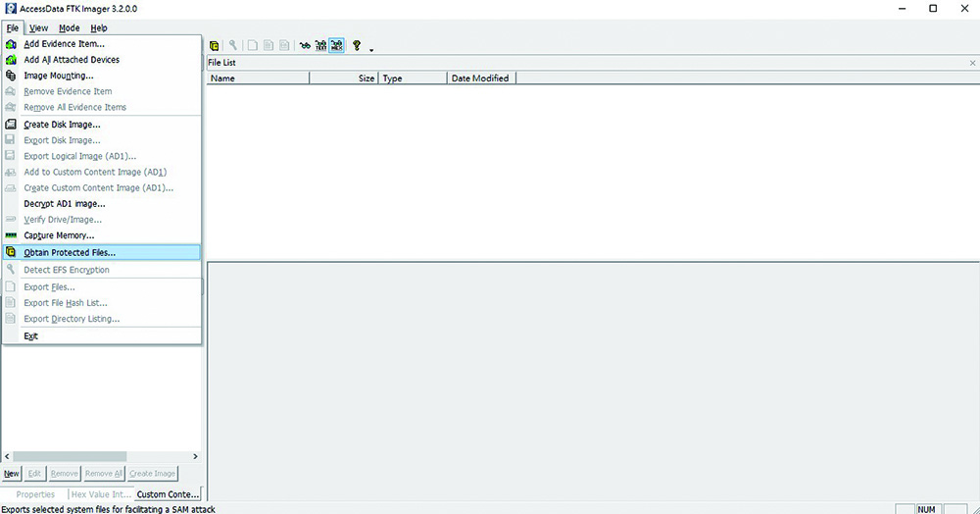Sort File List by Name column

pos(258,78)
